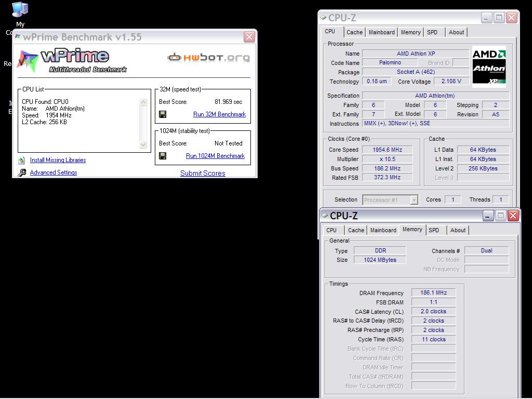Click the hwbot.org logo in wPrime
The height and width of the screenshot is (399, 532).
click(209, 57)
